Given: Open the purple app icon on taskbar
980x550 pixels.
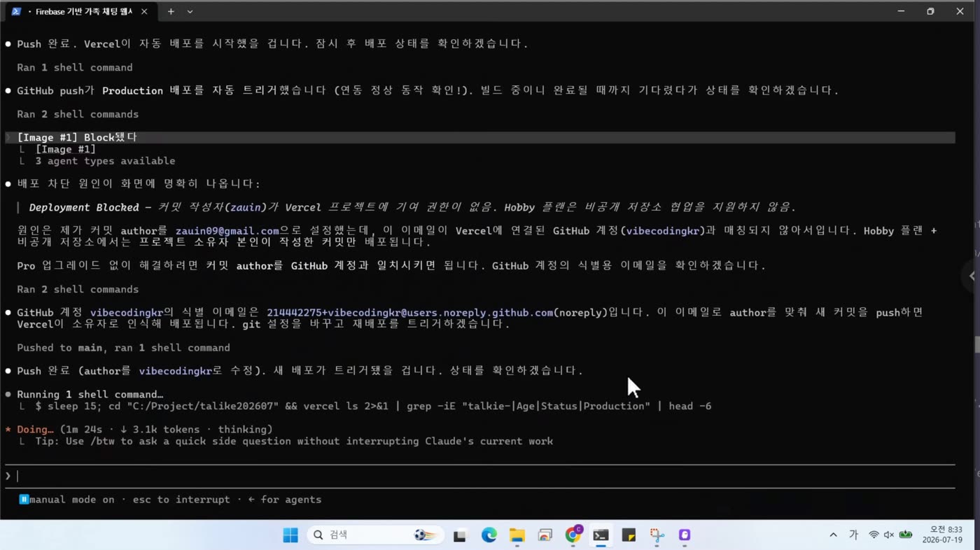Looking at the screenshot, I should [685, 535].
